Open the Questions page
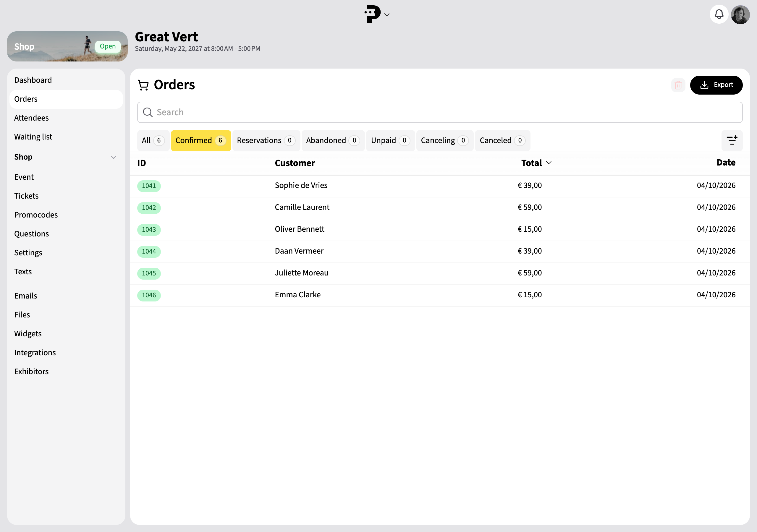757x532 pixels. [x=66, y=234]
